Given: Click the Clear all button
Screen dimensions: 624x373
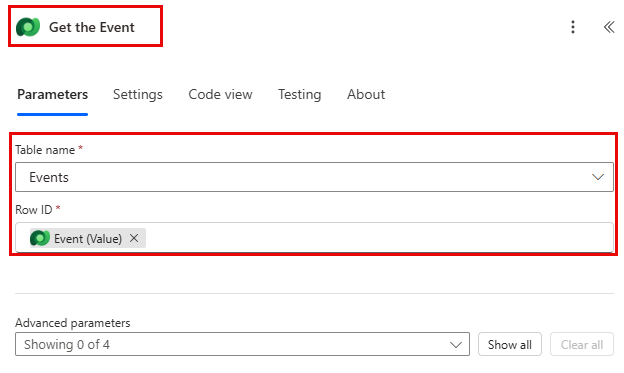Looking at the screenshot, I should click(x=582, y=344).
